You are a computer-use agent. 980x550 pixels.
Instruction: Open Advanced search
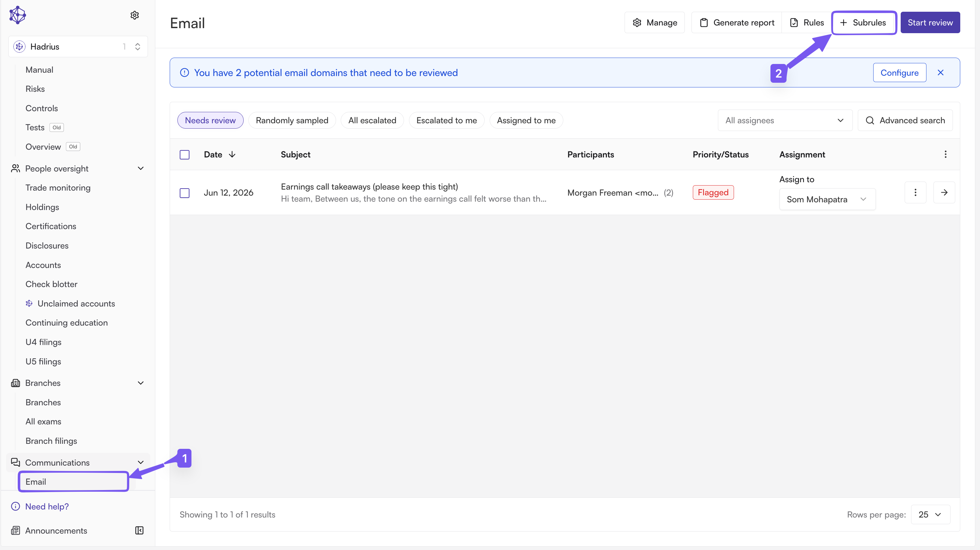[905, 120]
